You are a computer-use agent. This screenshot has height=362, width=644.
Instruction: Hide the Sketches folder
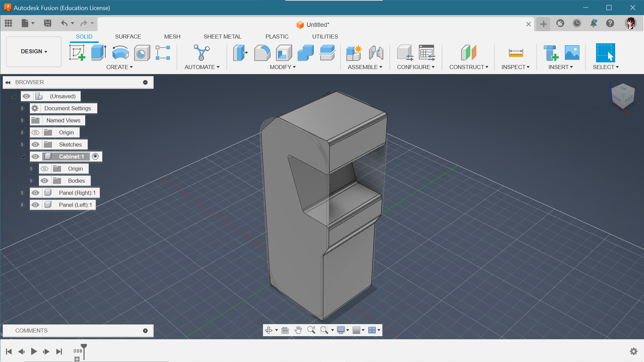[36, 144]
